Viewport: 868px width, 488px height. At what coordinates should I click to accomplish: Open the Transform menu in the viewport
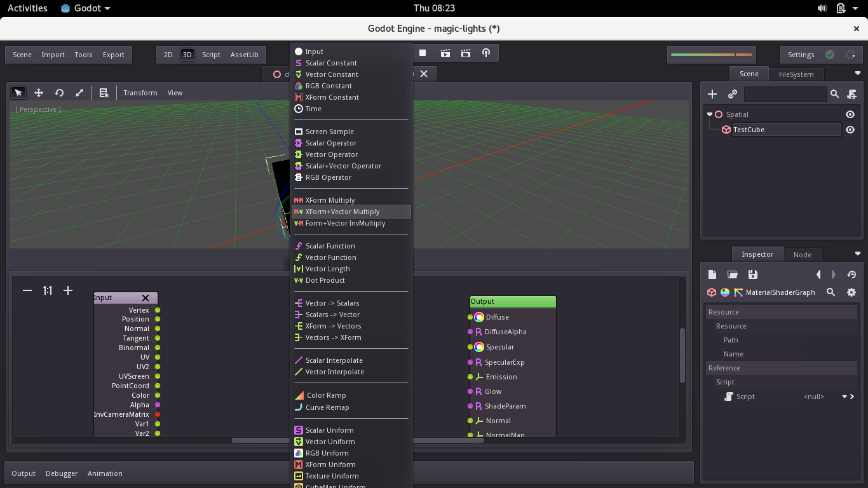tap(140, 93)
